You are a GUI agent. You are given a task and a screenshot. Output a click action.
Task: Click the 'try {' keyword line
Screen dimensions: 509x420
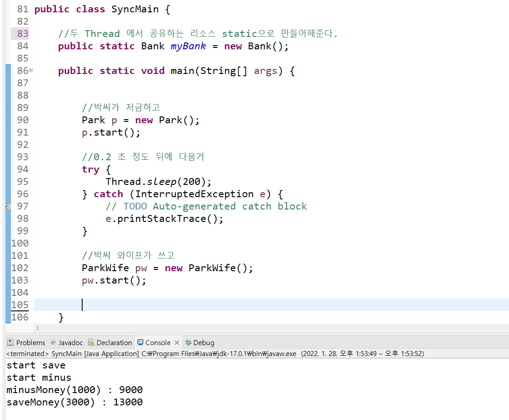[96, 169]
